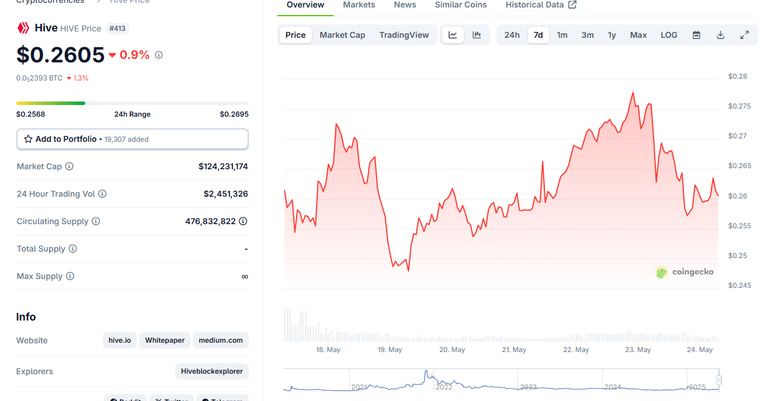Open the Hiveblockexplorer link
The width and height of the screenshot is (768, 401).
[212, 371]
